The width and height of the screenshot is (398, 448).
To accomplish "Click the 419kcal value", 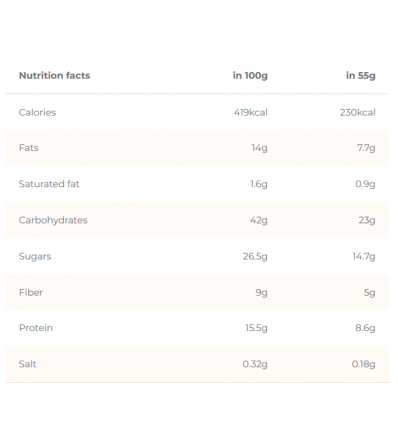I will click(x=251, y=112).
